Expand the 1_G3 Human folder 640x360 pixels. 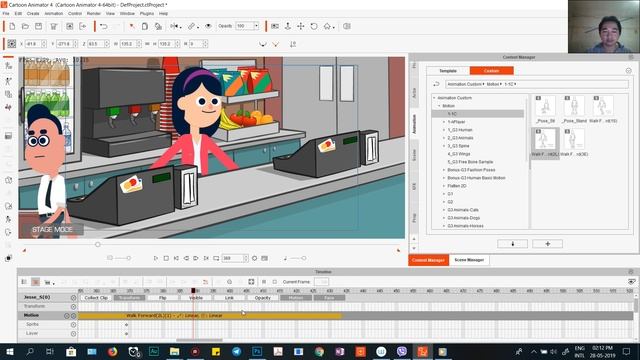coord(444,130)
